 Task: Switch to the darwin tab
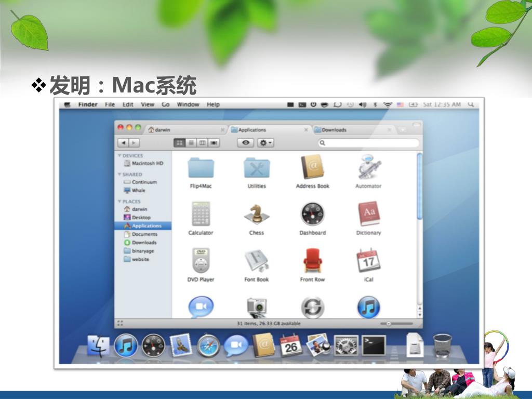[x=185, y=129]
